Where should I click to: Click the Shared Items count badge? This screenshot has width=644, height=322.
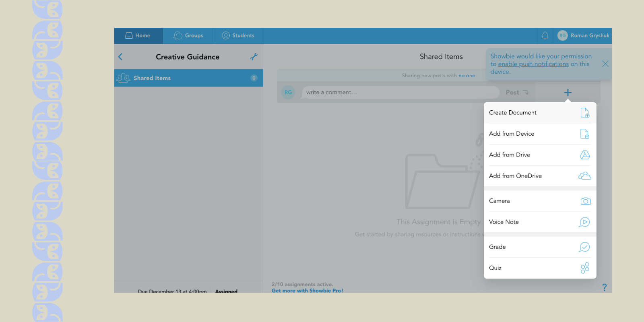(254, 78)
